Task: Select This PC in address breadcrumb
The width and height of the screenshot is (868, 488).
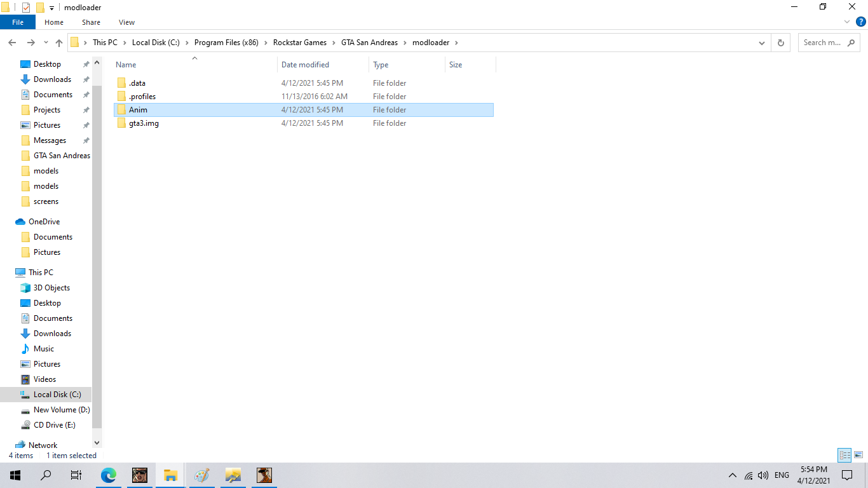Action: tap(105, 43)
